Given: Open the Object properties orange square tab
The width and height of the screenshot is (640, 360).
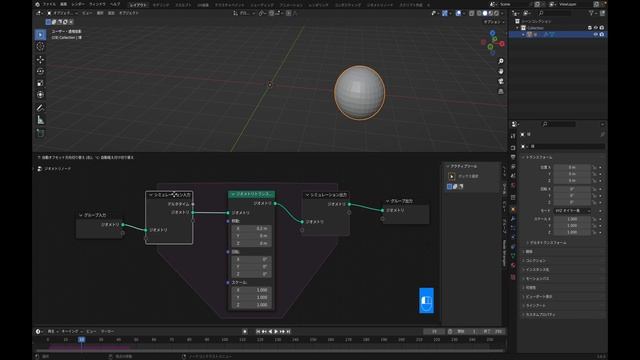Looking at the screenshot, I should click(x=513, y=209).
